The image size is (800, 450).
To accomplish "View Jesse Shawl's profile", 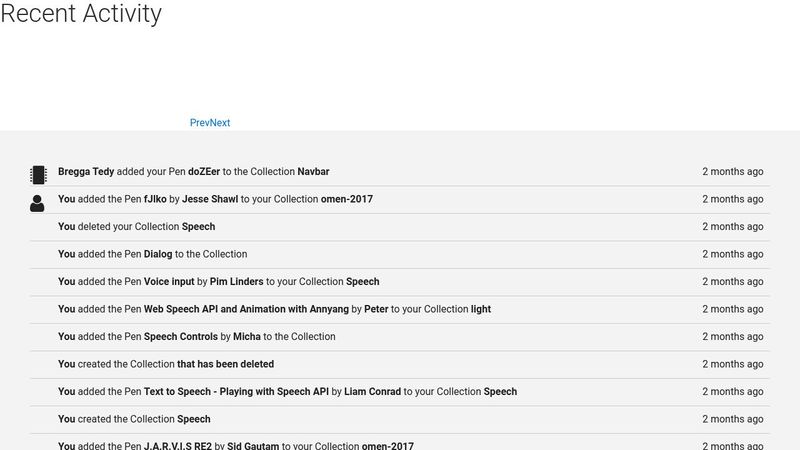I will click(x=210, y=199).
